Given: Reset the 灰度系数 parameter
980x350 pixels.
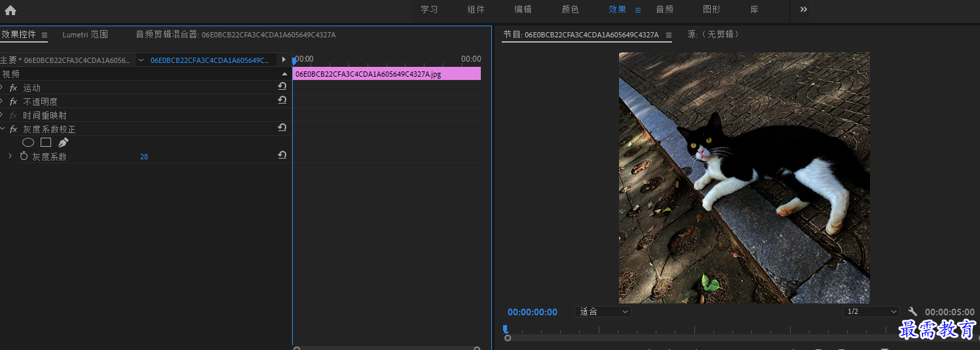Looking at the screenshot, I should [282, 155].
